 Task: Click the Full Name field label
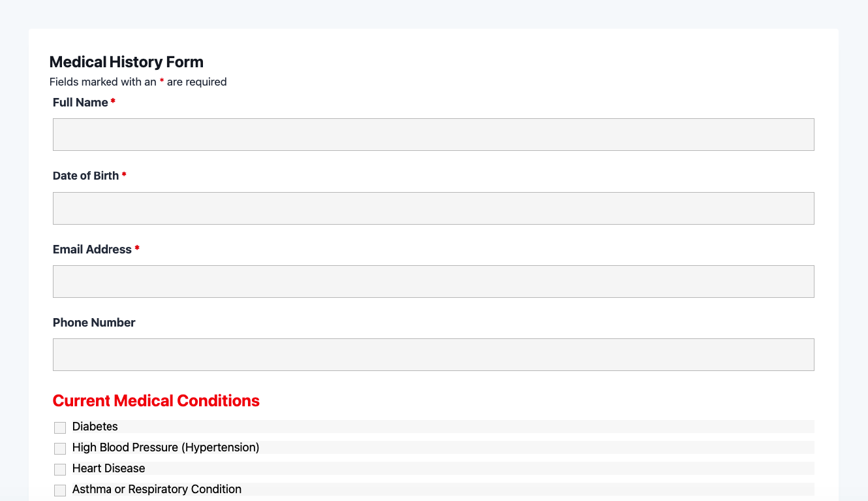point(80,103)
